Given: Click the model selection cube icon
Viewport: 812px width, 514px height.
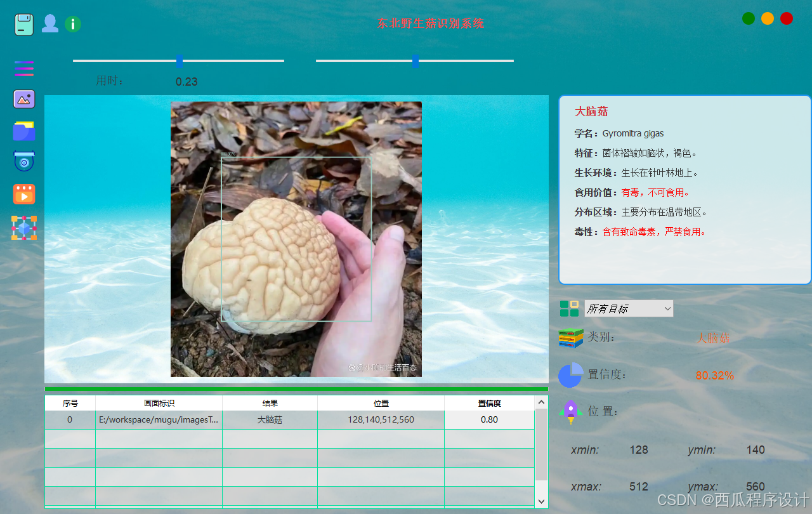Looking at the screenshot, I should 24,228.
